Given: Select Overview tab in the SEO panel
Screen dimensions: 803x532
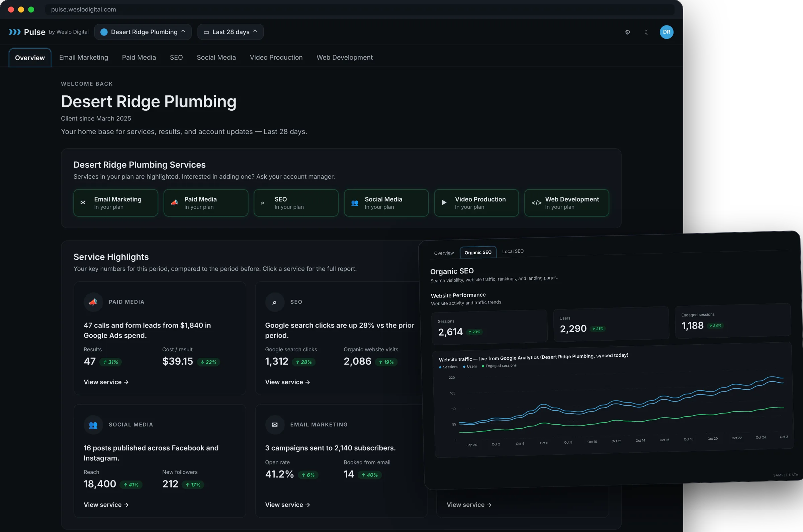Looking at the screenshot, I should pyautogui.click(x=444, y=253).
